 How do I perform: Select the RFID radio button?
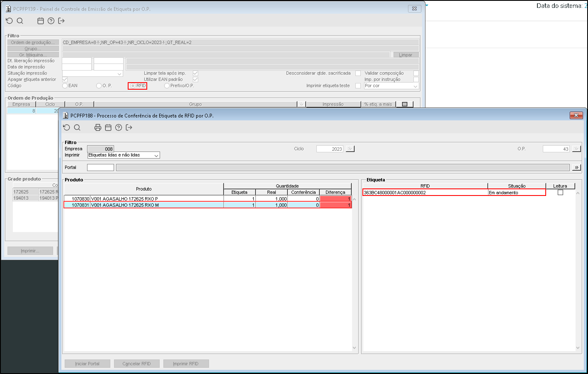click(x=133, y=86)
